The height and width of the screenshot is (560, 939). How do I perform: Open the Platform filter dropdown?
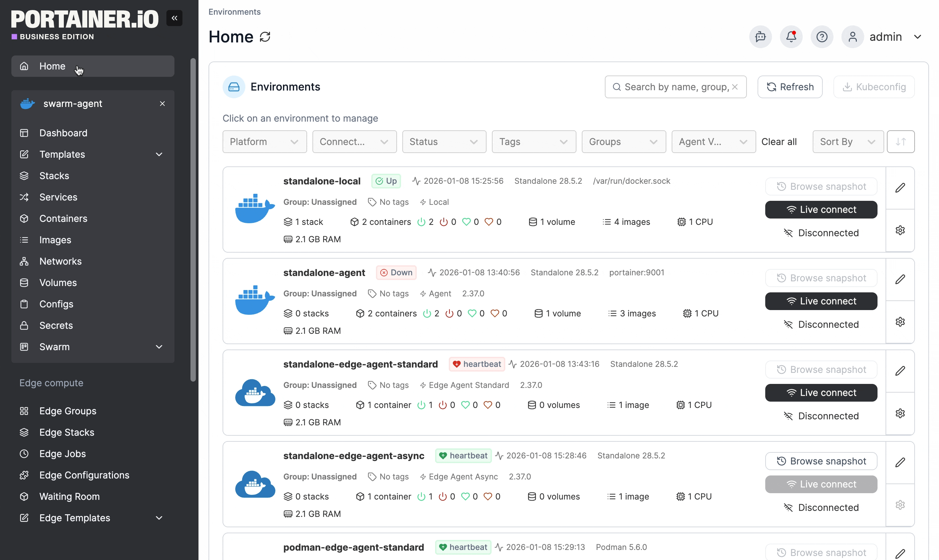(x=264, y=142)
